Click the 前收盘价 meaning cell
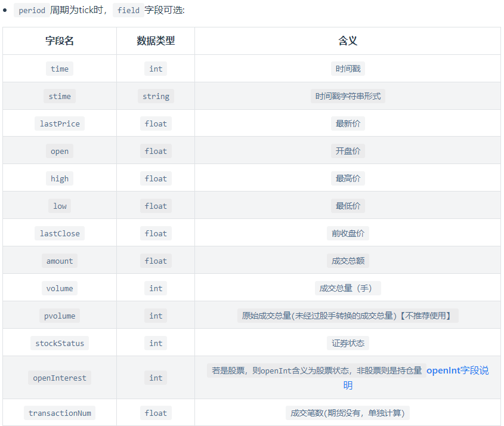The image size is (504, 426). tap(348, 233)
